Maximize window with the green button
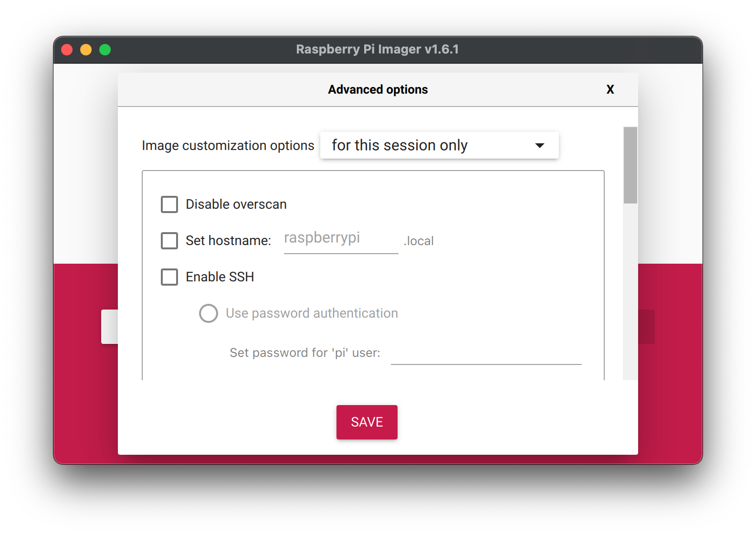This screenshot has width=756, height=535. pos(105,50)
